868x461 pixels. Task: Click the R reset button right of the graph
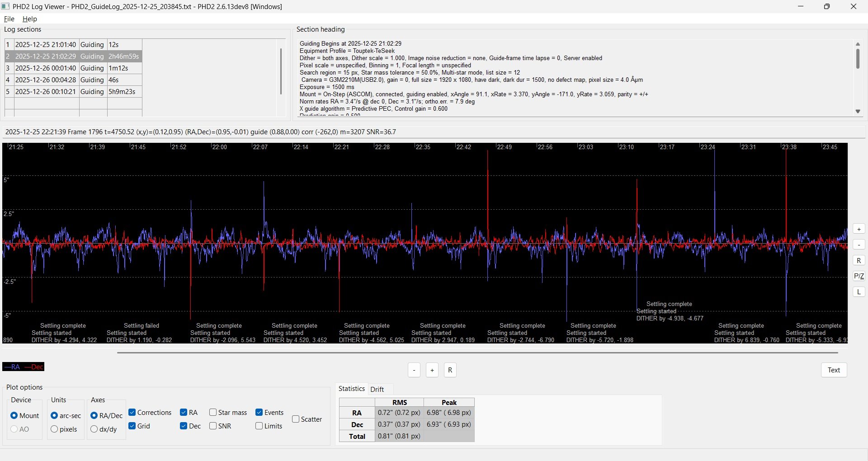click(859, 260)
